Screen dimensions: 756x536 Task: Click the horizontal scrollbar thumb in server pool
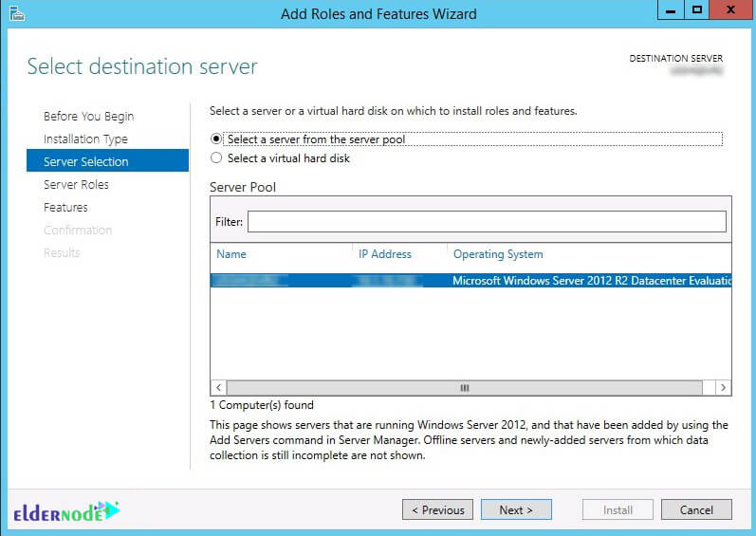point(464,388)
